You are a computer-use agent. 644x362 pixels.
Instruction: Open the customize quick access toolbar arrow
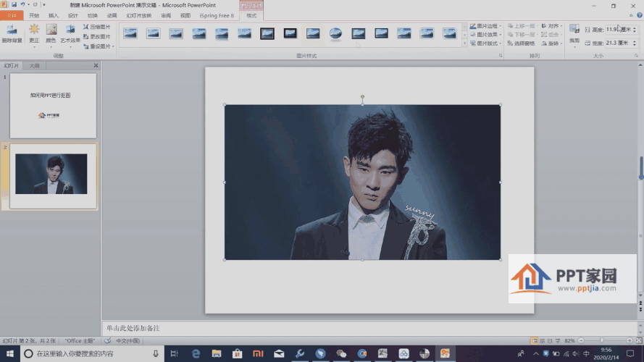point(44,5)
